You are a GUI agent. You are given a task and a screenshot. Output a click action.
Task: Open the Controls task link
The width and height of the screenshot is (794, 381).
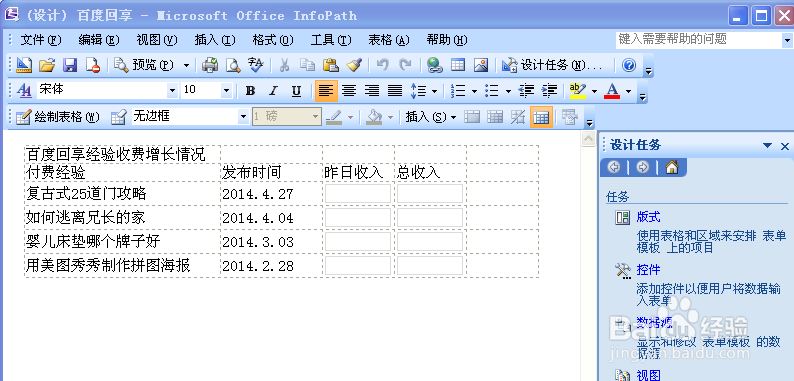point(648,270)
